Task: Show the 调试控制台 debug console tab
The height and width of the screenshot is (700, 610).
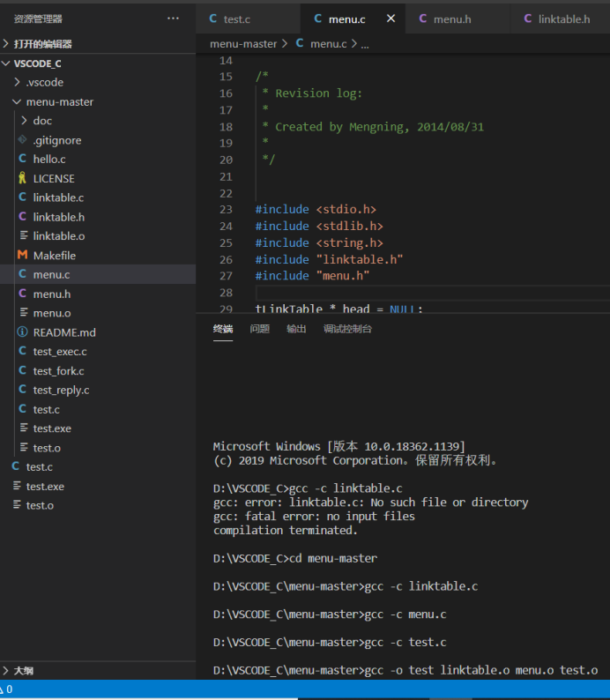Action: tap(347, 329)
